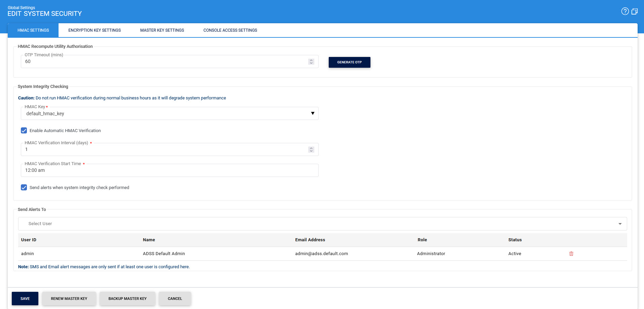Select the HMAC Settings tab

(33, 30)
